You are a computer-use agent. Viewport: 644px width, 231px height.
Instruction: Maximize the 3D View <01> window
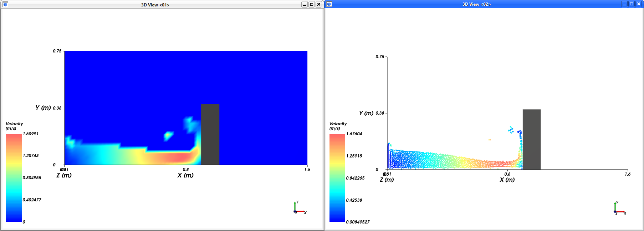click(312, 5)
